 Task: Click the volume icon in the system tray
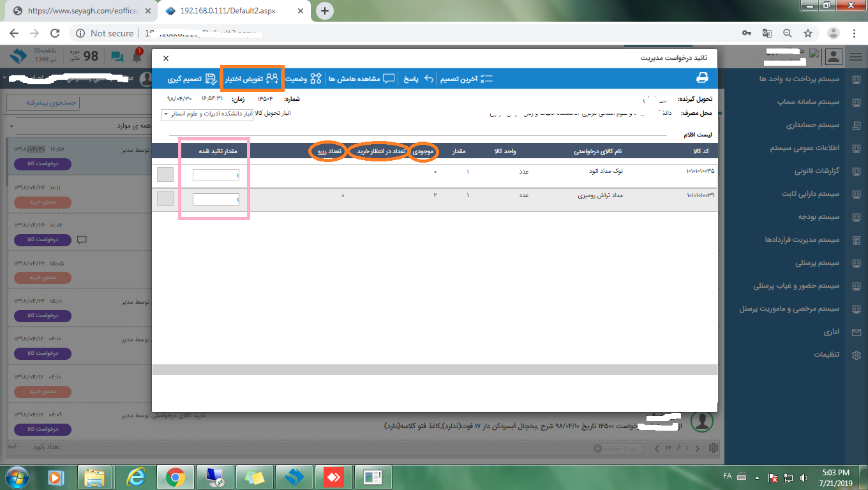[805, 477]
